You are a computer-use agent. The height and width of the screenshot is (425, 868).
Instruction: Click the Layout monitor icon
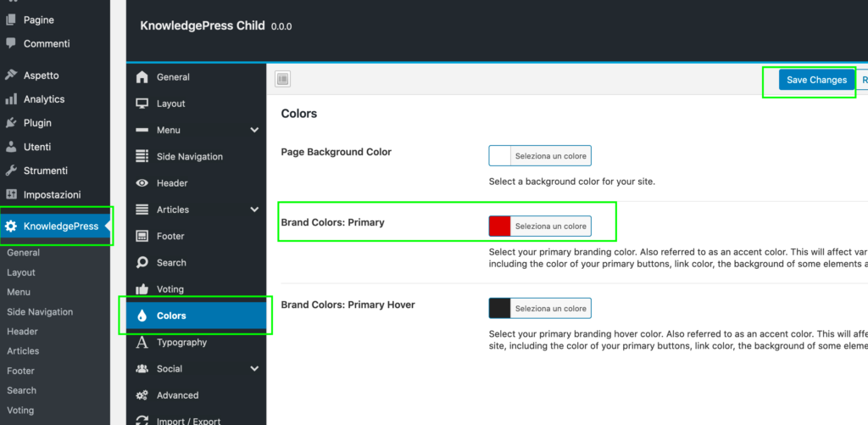(x=142, y=103)
